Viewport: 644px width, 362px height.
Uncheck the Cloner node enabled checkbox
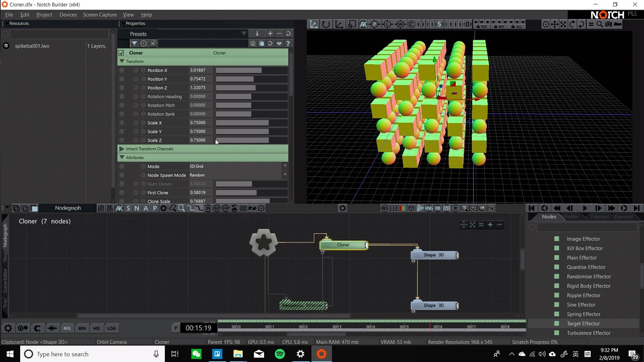click(x=121, y=53)
